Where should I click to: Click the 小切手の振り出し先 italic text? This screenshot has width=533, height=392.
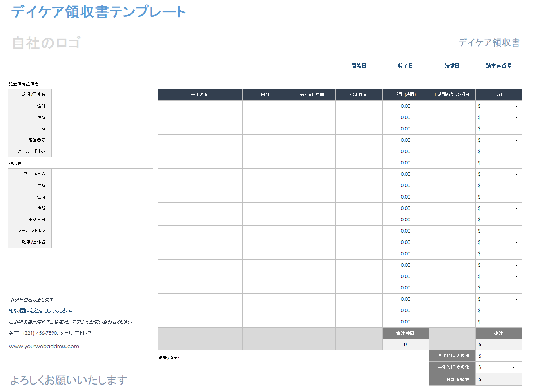click(x=31, y=300)
